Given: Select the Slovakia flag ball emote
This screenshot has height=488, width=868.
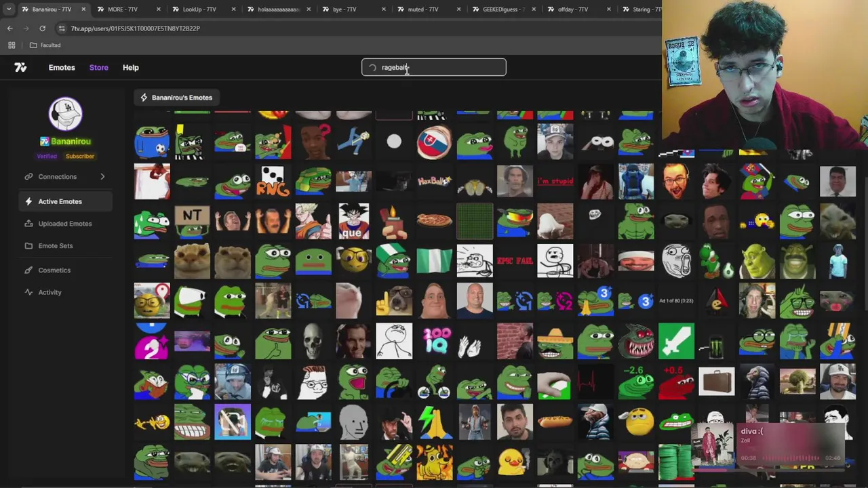Looking at the screenshot, I should point(434,142).
